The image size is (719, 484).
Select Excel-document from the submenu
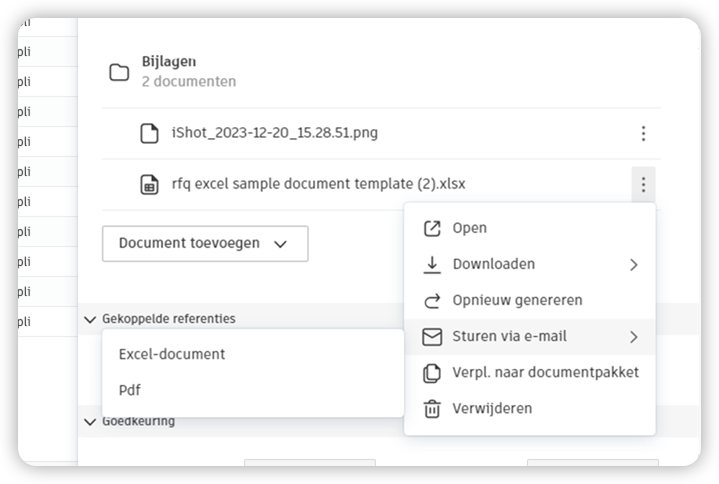pos(172,354)
